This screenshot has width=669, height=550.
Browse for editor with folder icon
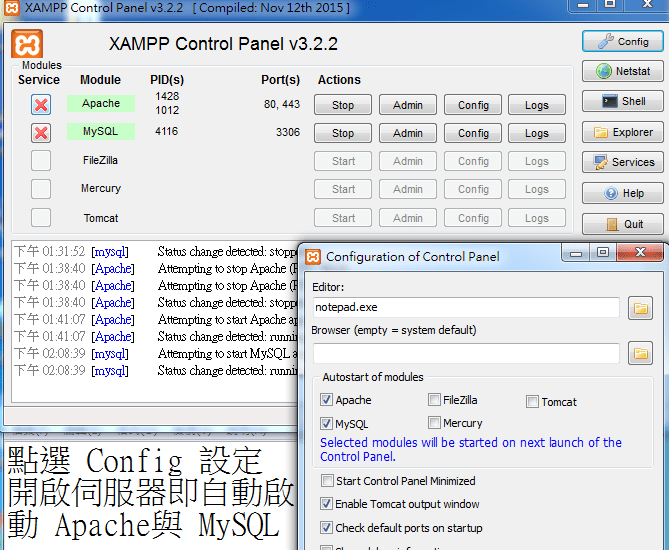coord(640,308)
